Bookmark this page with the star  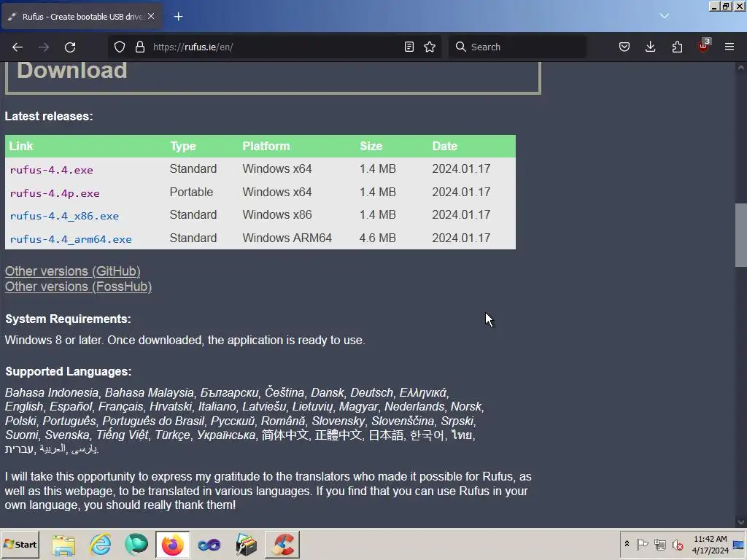click(430, 47)
